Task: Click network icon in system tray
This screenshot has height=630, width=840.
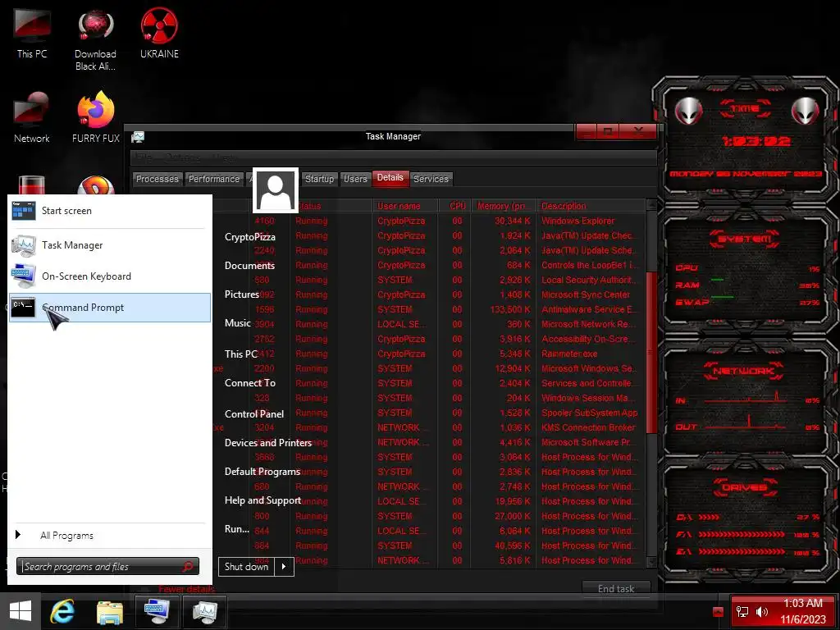Action: [x=742, y=612]
